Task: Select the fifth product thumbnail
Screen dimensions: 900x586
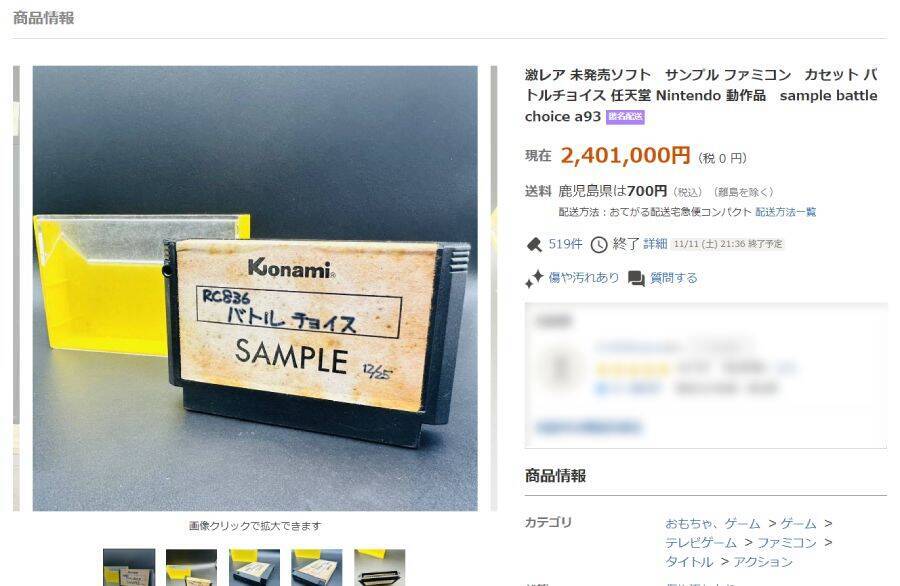Action: 379,568
